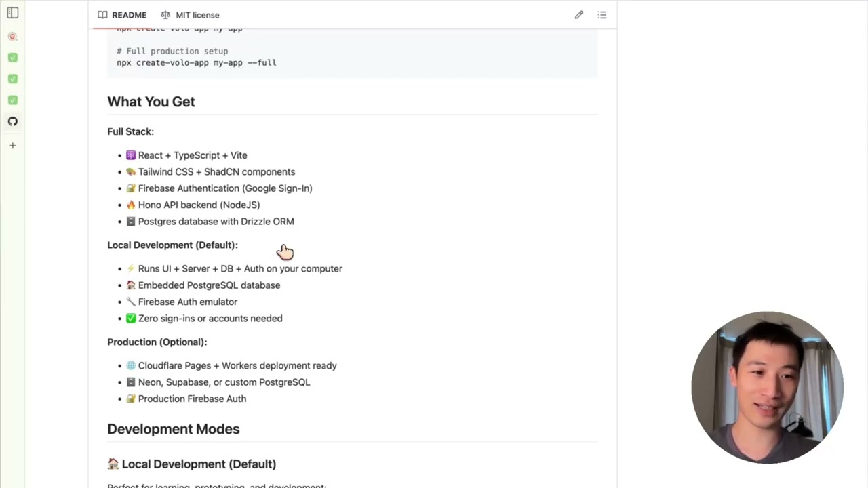
Task: Click the pencil edit README icon
Action: (579, 15)
